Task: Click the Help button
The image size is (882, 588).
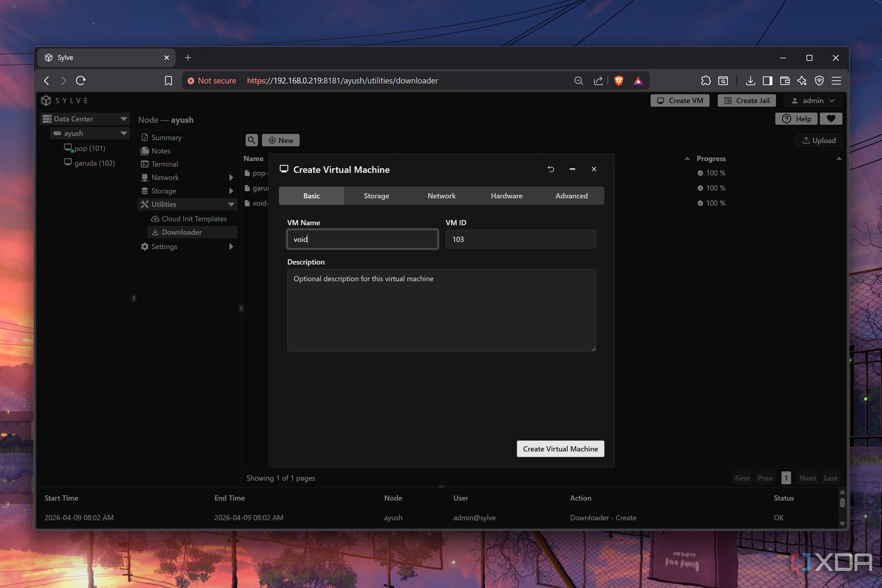Action: (796, 119)
